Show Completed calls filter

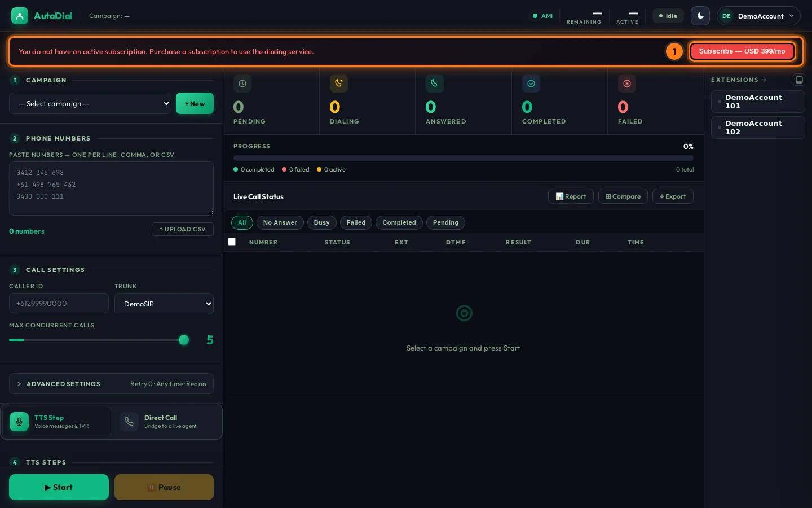click(x=399, y=222)
